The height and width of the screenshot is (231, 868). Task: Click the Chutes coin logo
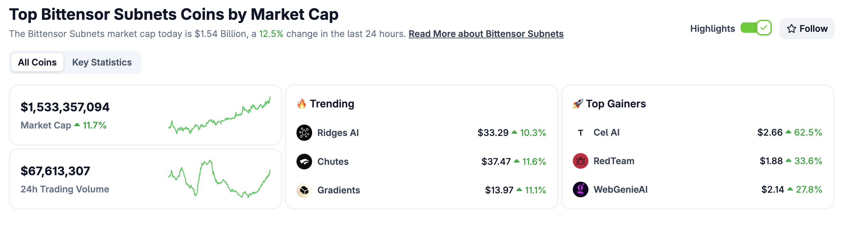(x=304, y=161)
